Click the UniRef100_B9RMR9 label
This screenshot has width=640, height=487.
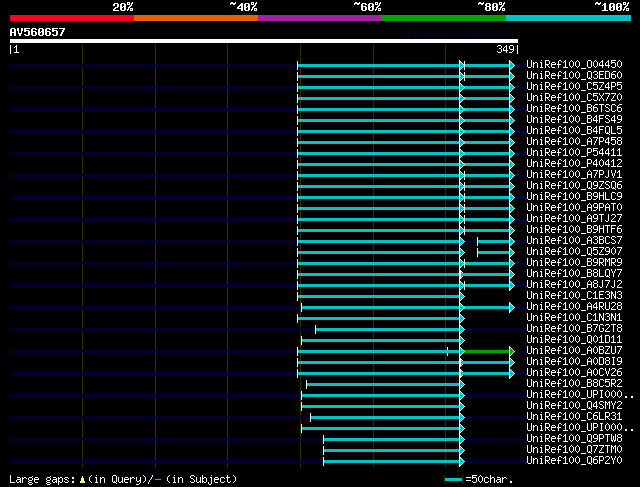coord(574,263)
